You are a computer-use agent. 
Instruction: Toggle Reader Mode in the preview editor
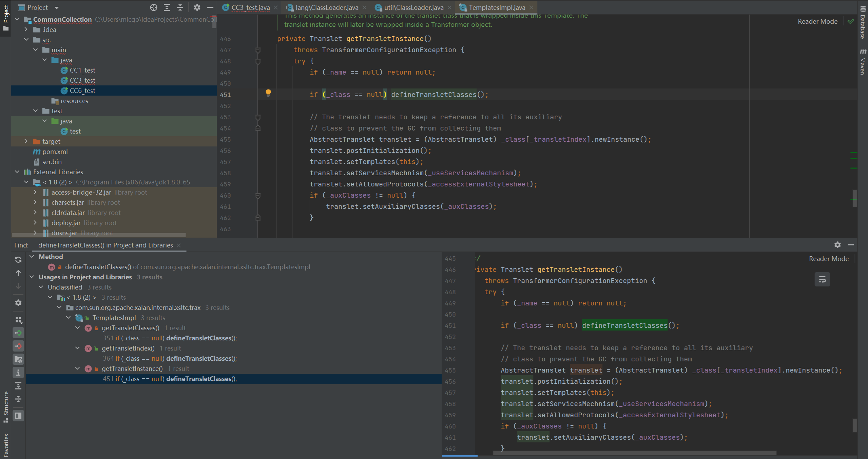click(829, 259)
